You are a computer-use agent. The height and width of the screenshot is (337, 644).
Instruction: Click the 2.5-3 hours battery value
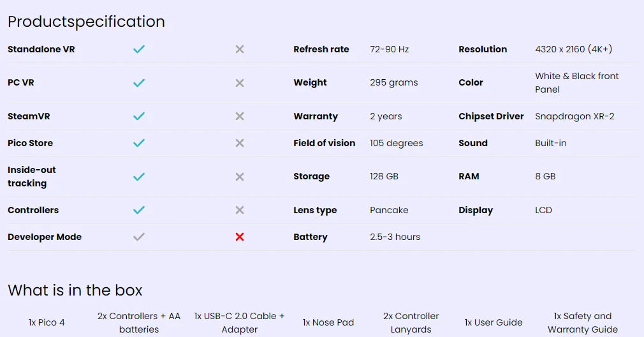pyautogui.click(x=395, y=237)
